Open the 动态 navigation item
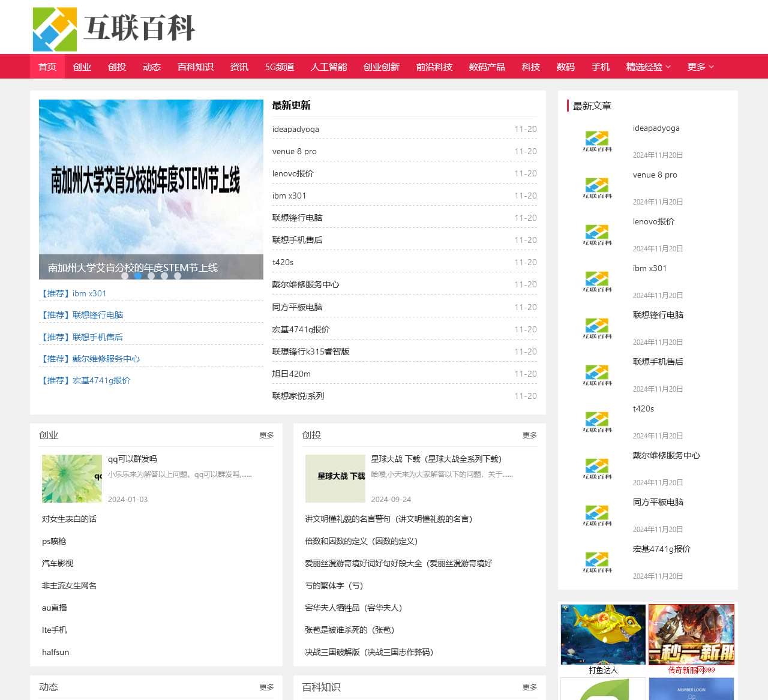 coord(152,67)
